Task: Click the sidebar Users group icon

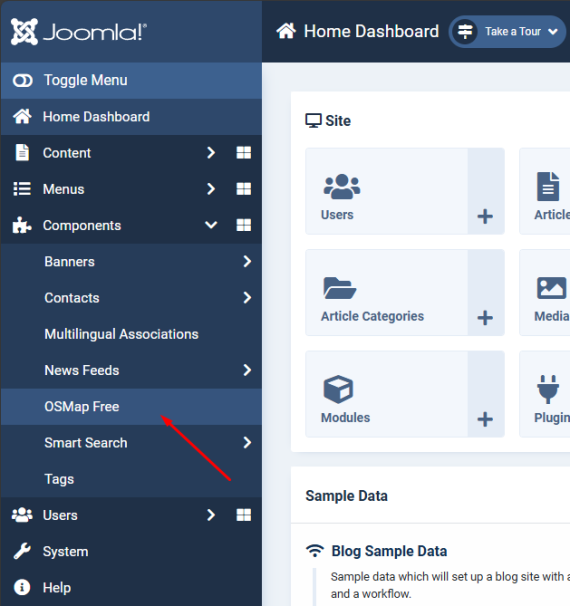Action: point(22,515)
